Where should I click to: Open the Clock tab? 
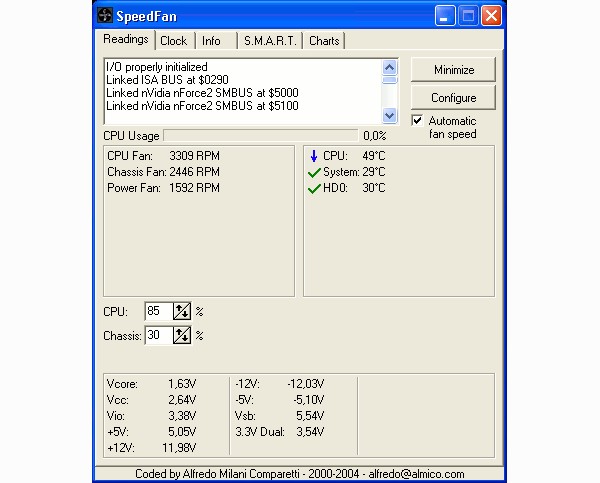pyautogui.click(x=173, y=41)
